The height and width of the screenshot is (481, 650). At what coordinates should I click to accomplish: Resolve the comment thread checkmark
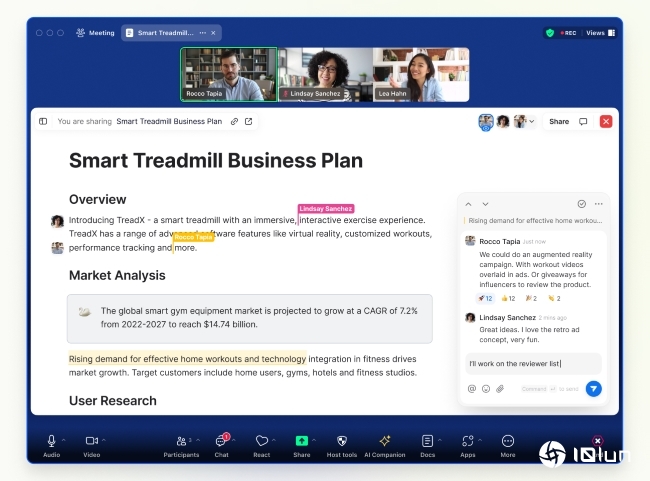click(x=582, y=204)
